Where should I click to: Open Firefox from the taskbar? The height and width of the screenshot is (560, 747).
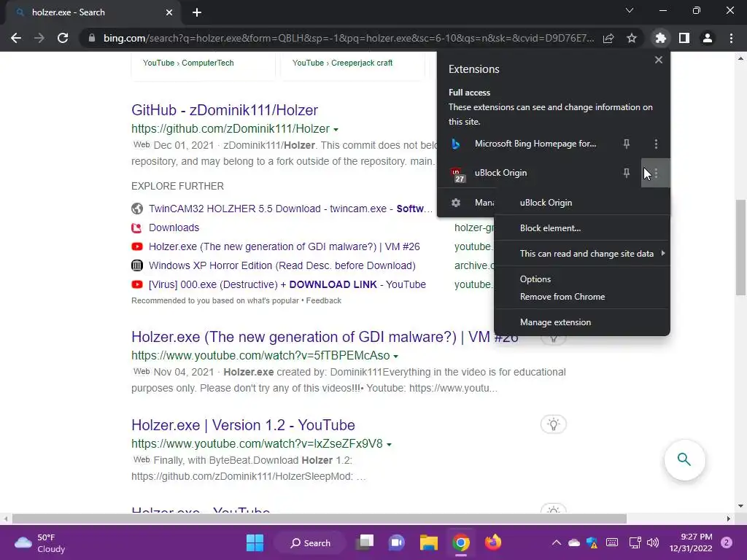[x=492, y=542]
